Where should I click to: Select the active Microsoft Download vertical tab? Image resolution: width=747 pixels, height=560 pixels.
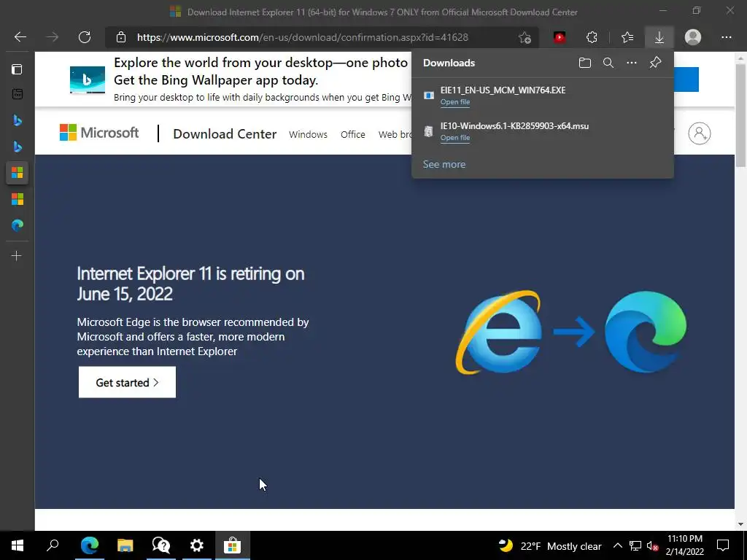(18, 172)
